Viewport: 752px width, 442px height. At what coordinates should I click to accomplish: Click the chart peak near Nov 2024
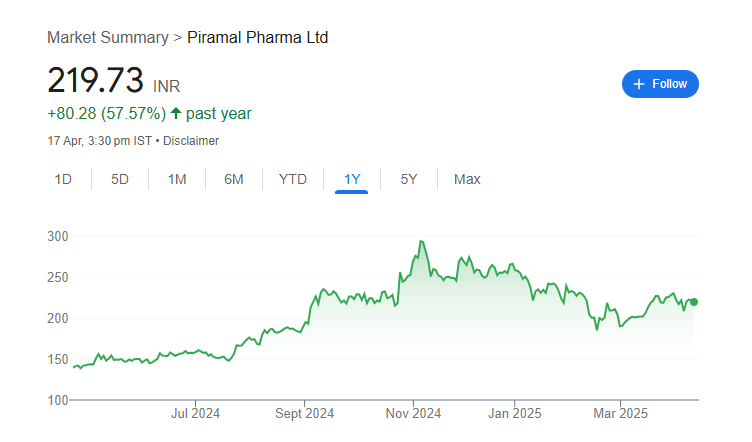pos(421,242)
